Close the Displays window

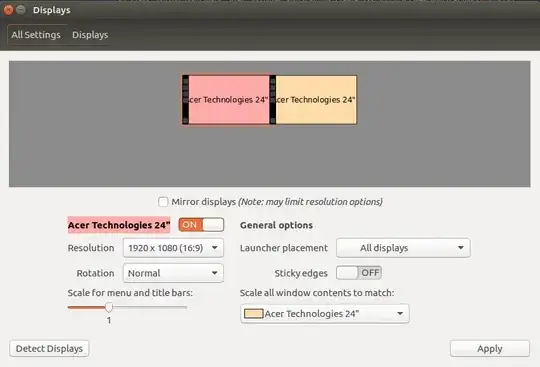(8, 10)
